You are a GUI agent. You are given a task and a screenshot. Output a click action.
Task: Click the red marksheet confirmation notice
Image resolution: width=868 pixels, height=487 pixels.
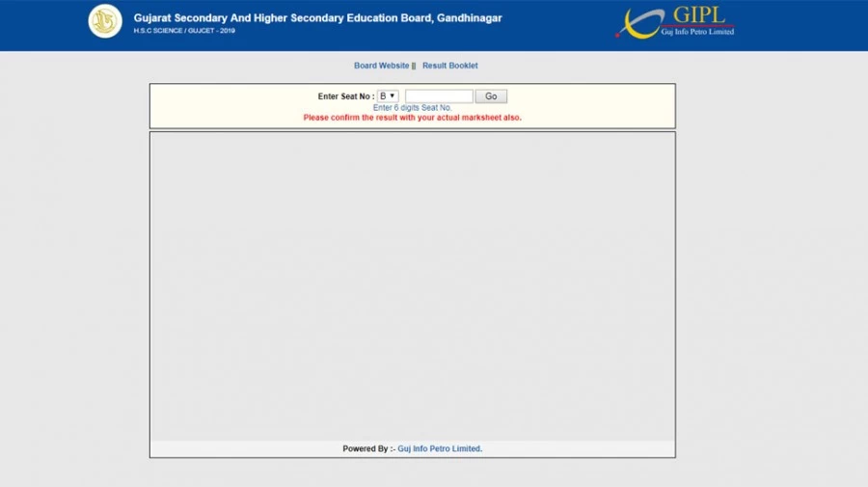[412, 118]
